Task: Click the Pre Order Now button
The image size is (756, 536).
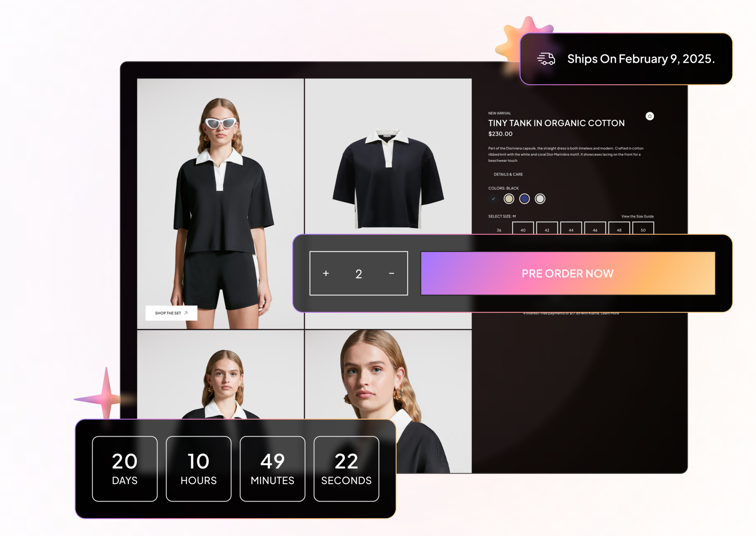Action: [x=568, y=274]
